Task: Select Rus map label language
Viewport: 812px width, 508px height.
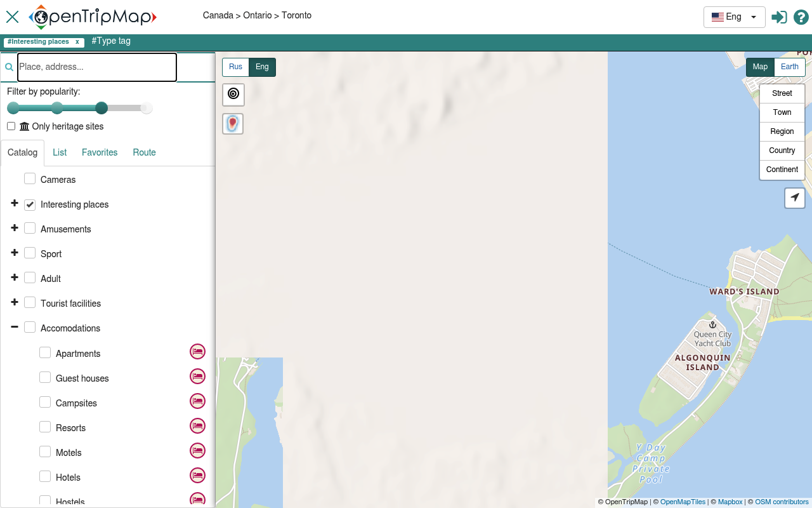Action: [x=235, y=67]
